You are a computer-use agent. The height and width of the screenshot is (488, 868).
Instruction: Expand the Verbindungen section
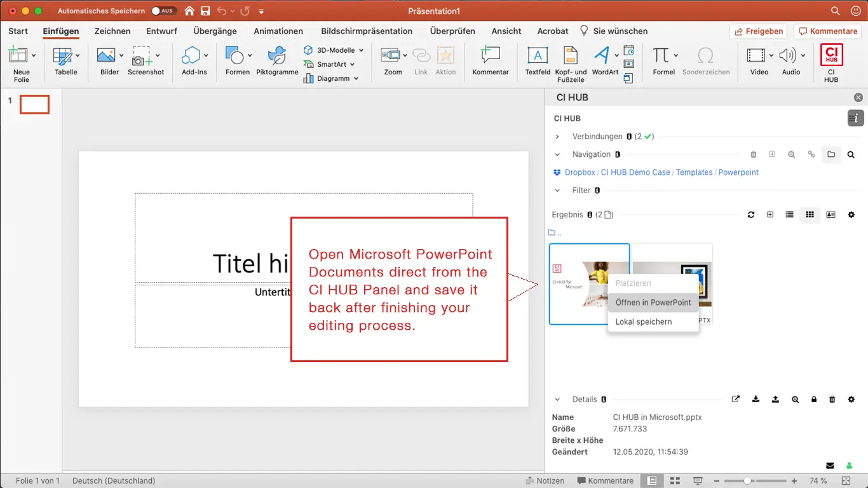click(557, 137)
